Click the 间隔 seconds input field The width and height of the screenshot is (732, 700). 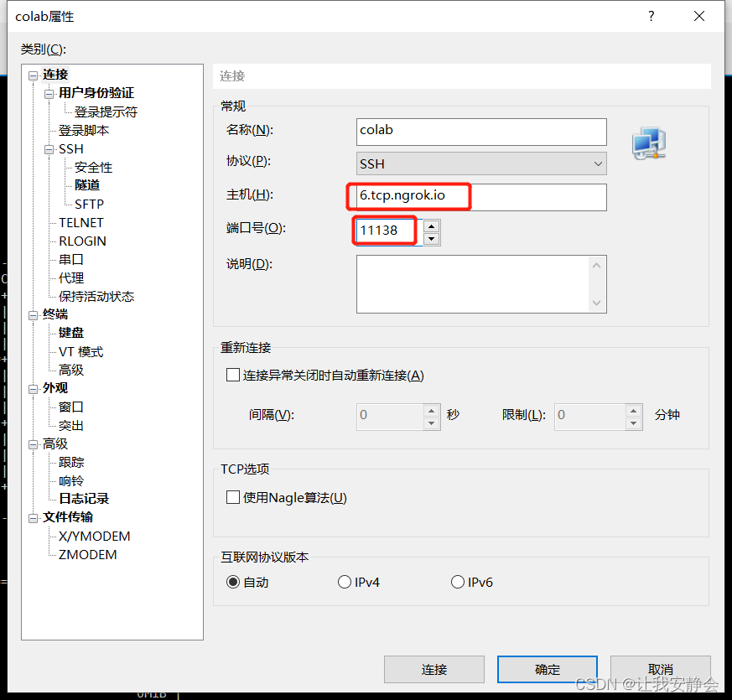point(390,417)
